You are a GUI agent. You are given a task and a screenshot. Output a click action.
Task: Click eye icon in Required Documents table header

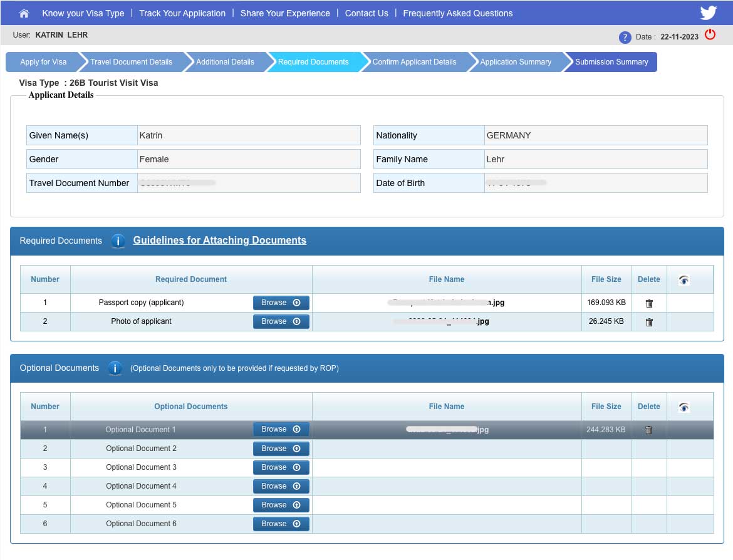(x=684, y=280)
